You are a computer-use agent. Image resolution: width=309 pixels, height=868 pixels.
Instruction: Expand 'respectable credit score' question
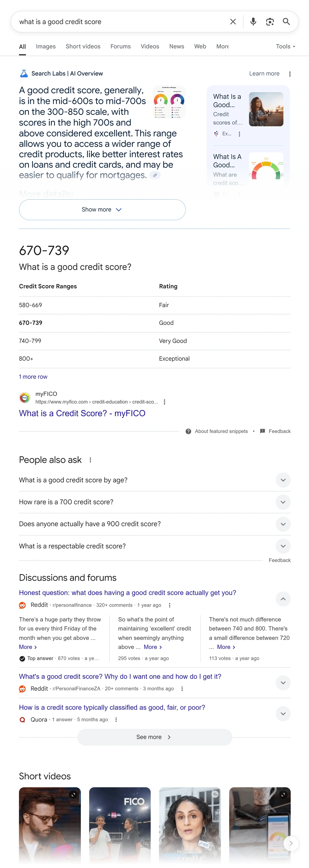283,546
